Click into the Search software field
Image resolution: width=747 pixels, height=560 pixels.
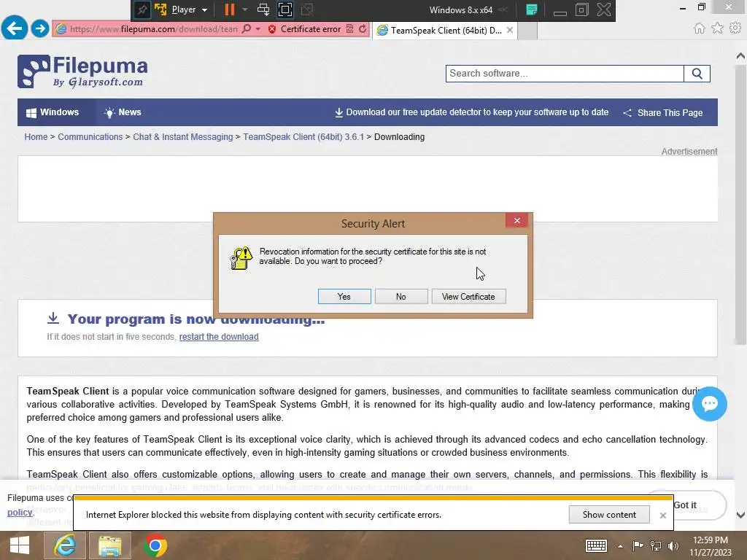[x=565, y=74]
